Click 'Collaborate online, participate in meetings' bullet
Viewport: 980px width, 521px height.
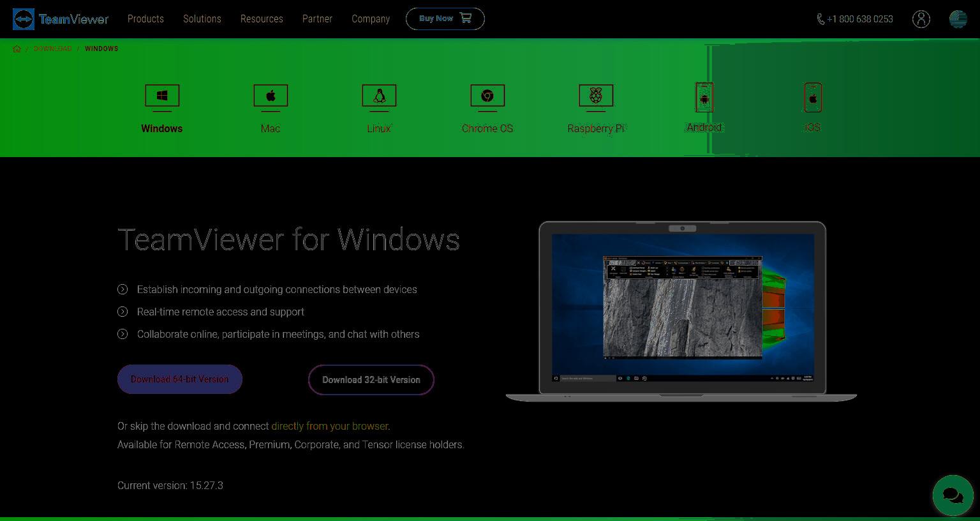pyautogui.click(x=278, y=334)
